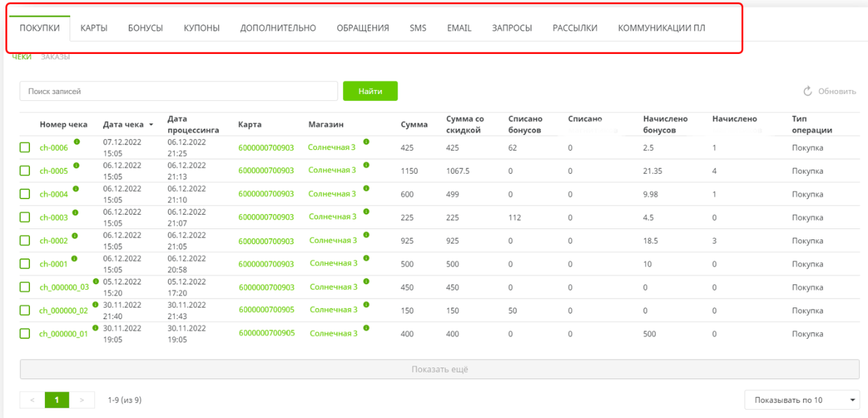This screenshot has width=868, height=418.
Task: Click green info icon beside ch-0006
Action: pyautogui.click(x=76, y=142)
